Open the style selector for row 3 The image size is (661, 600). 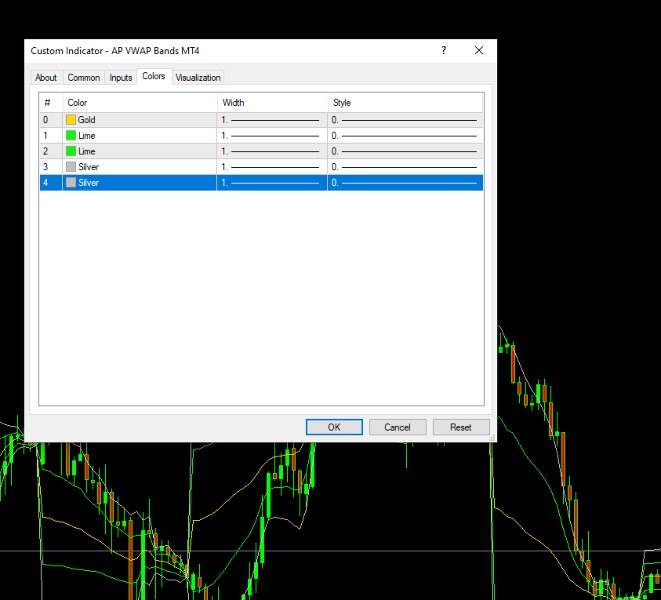tap(406, 167)
